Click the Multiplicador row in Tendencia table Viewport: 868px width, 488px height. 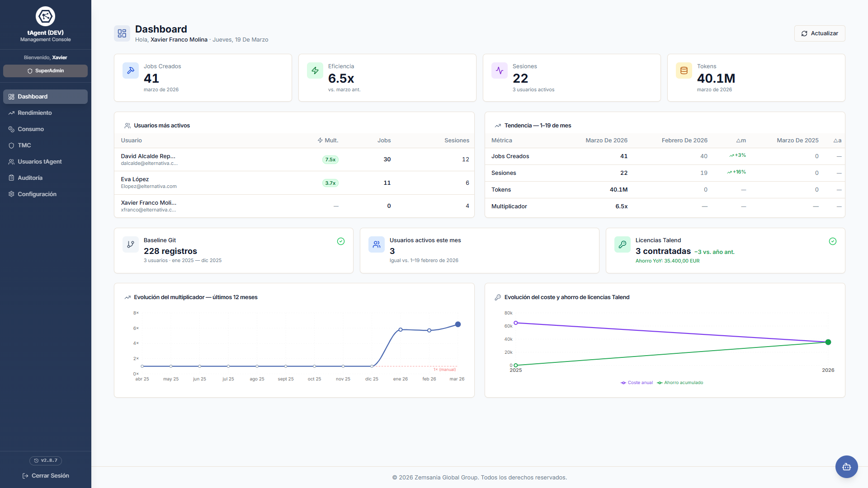coord(665,206)
